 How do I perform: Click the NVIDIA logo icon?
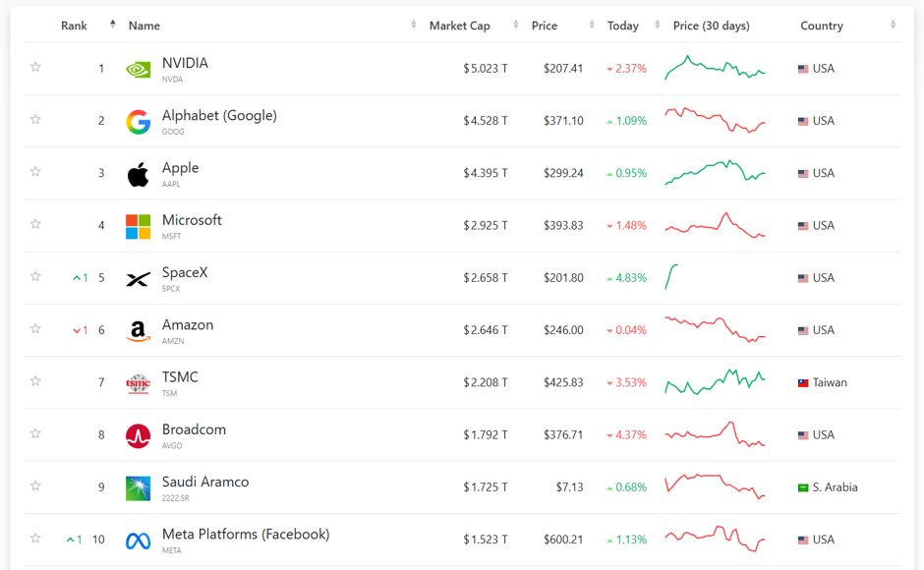pyautogui.click(x=138, y=70)
